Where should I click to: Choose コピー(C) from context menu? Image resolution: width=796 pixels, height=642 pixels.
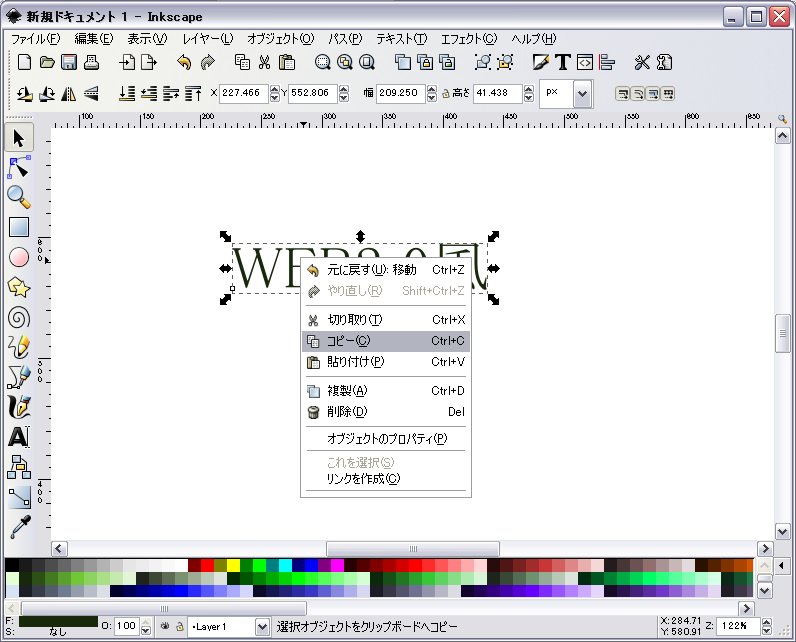[386, 341]
